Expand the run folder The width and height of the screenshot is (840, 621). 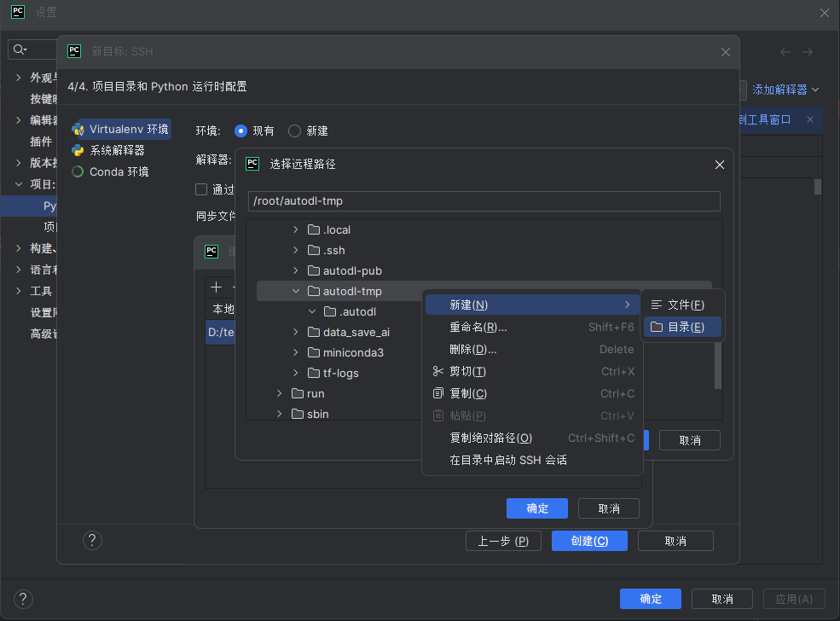coord(280,393)
